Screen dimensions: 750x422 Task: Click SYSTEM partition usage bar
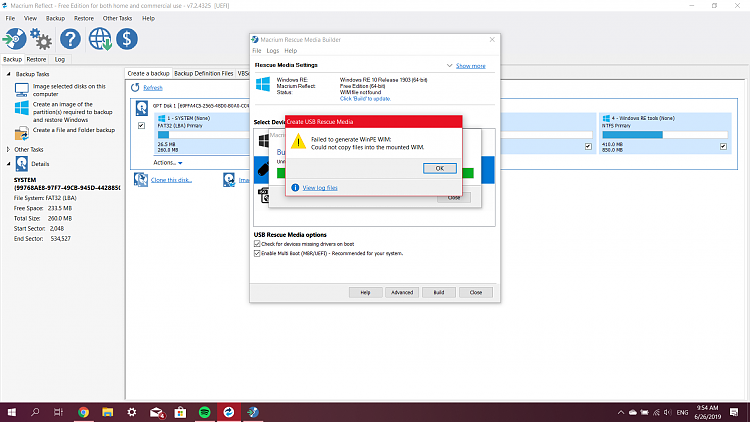pos(203,135)
